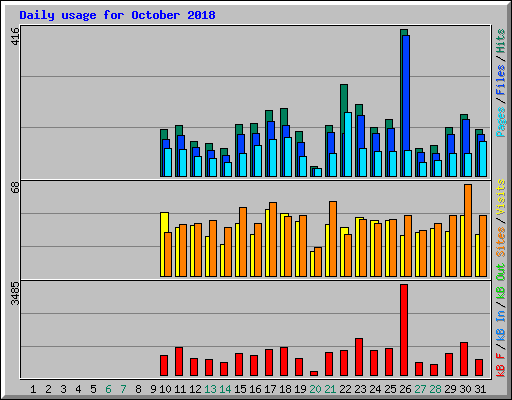
Task: Click the 'Sites' legend label
Action: click(501, 242)
